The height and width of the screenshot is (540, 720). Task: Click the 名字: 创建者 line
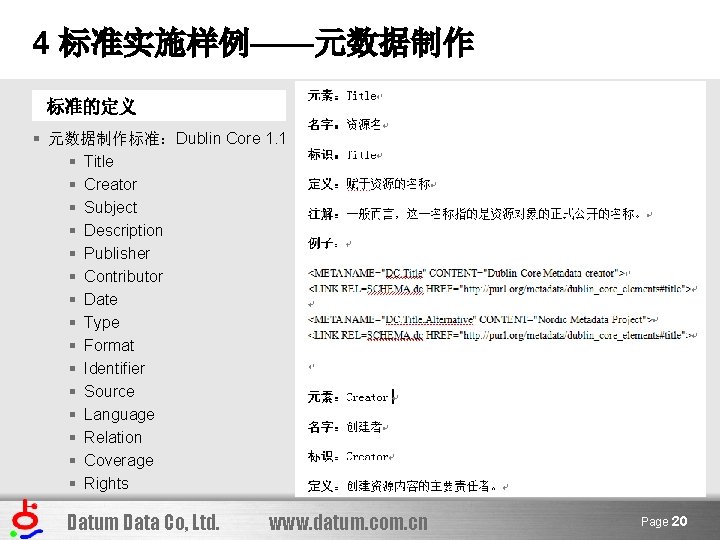348,427
